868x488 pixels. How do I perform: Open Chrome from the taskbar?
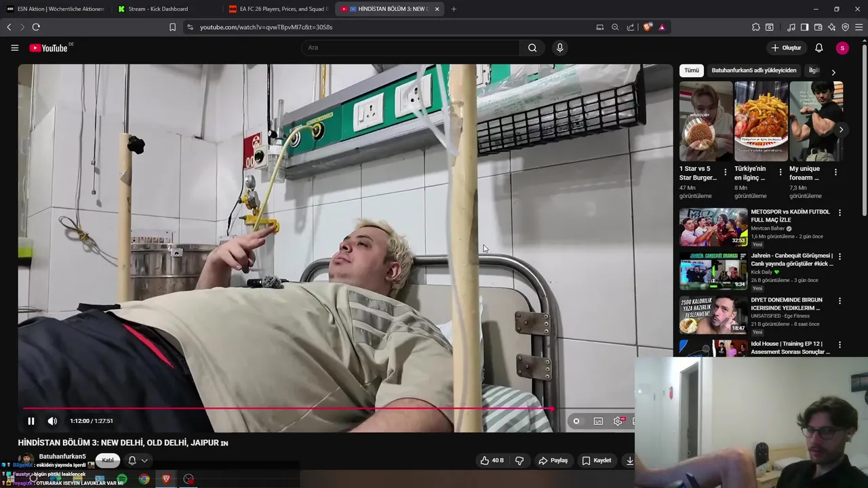(x=144, y=479)
